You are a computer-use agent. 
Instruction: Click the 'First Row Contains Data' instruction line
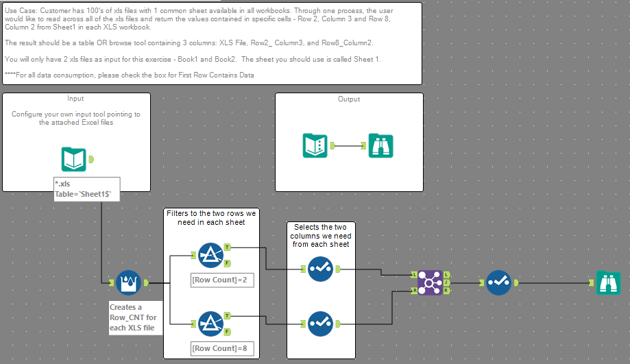coord(130,75)
